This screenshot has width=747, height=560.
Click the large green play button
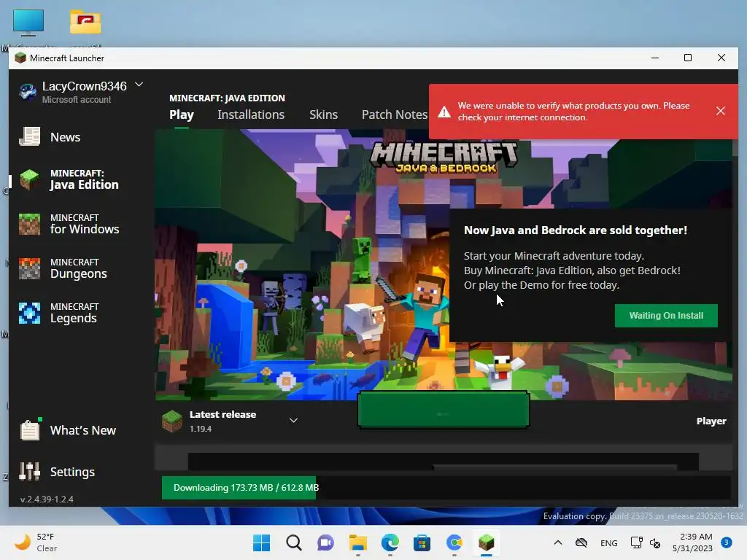(x=443, y=410)
